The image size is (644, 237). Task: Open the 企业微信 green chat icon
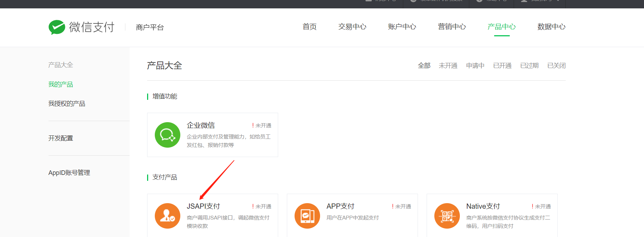pos(167,135)
